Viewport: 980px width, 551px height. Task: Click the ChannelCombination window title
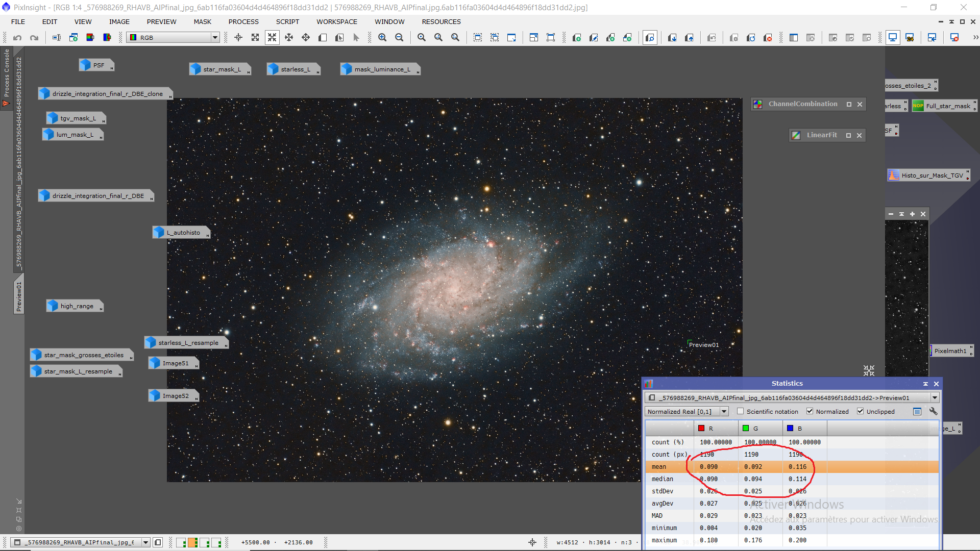802,104
